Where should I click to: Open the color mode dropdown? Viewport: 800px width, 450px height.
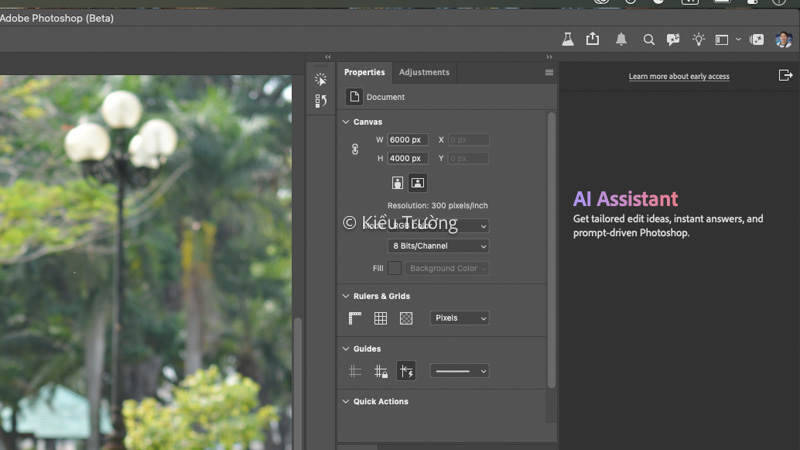click(x=438, y=226)
